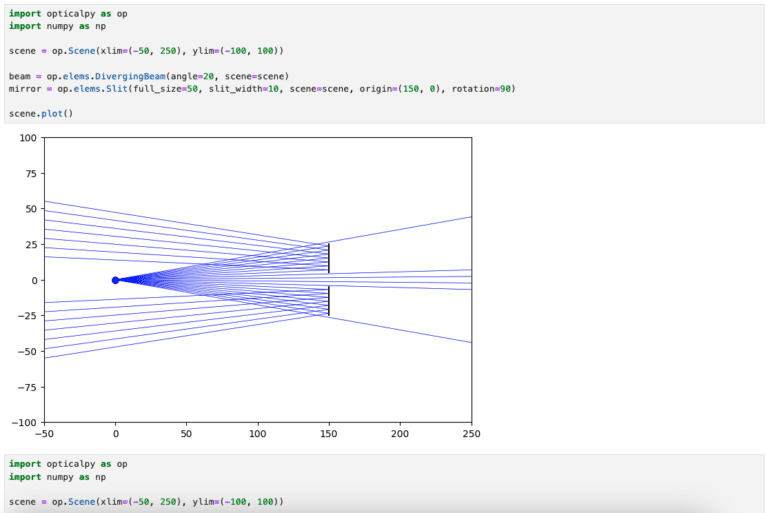768x513 pixels.
Task: Click the y-axis tick label 25
Action: 30,245
